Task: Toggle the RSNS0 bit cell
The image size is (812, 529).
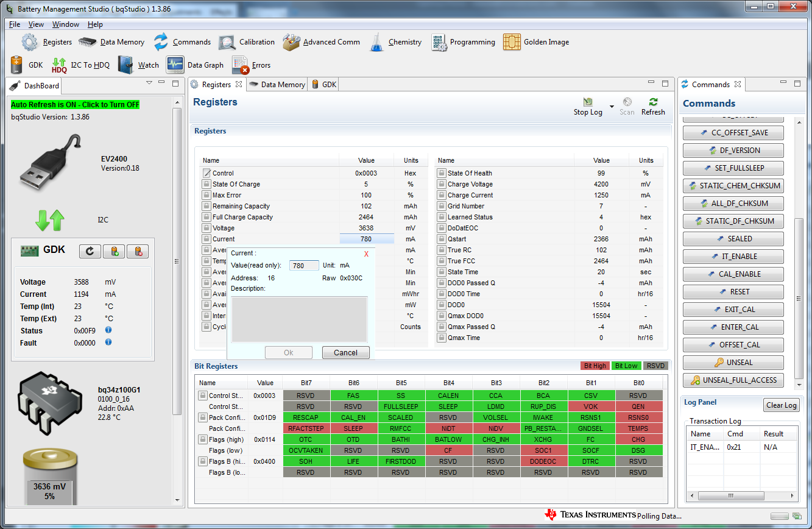Action: point(638,417)
